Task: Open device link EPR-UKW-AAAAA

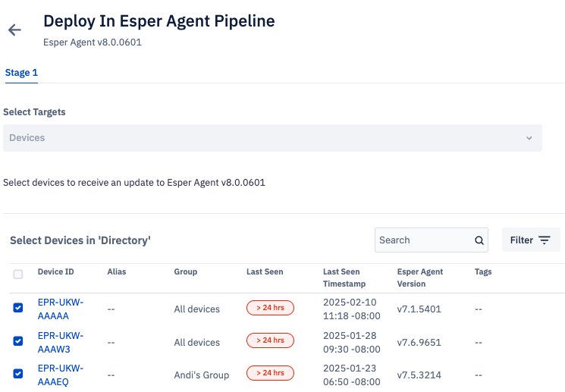Action: pyautogui.click(x=61, y=309)
